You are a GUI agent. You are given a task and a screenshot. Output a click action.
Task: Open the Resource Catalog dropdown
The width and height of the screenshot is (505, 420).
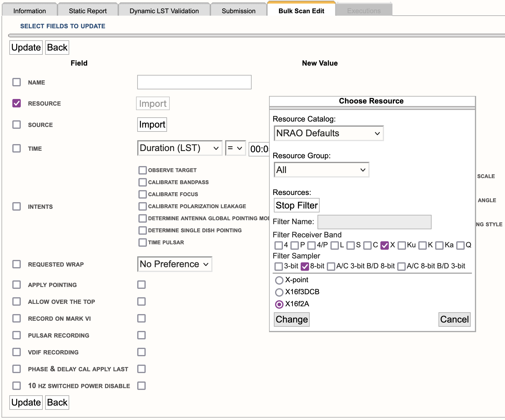329,133
